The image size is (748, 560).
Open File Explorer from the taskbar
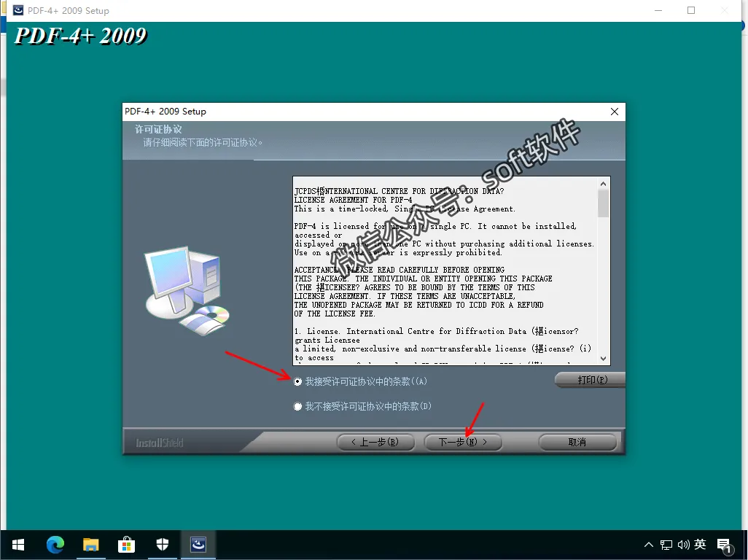(x=90, y=545)
